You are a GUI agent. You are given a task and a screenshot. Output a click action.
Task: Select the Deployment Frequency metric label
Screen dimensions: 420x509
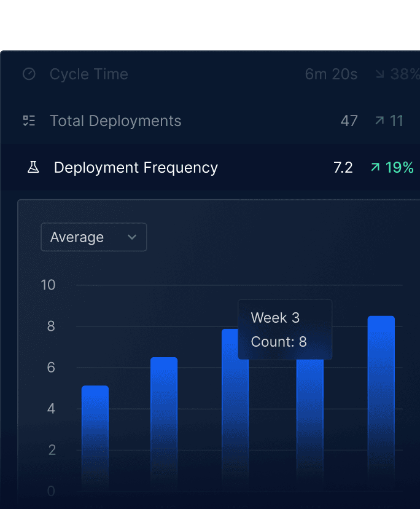136,167
